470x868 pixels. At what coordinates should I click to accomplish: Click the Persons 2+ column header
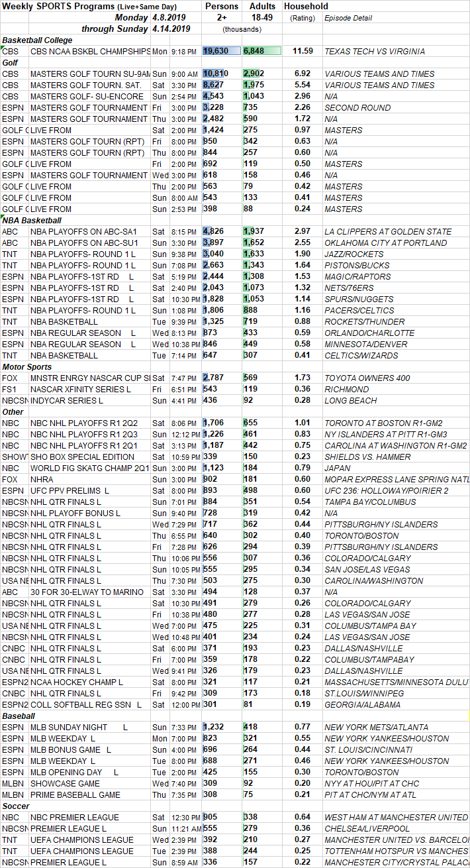tap(222, 11)
